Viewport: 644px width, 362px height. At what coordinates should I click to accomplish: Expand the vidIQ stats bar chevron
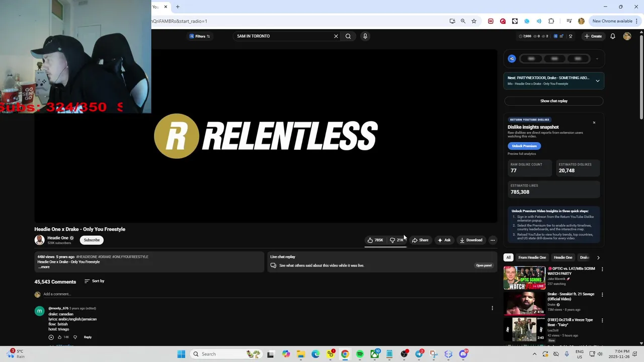pos(597,59)
